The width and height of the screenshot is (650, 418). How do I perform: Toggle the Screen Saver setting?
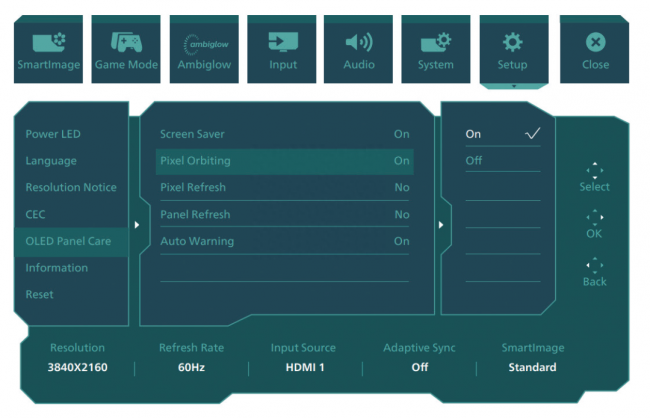(285, 134)
